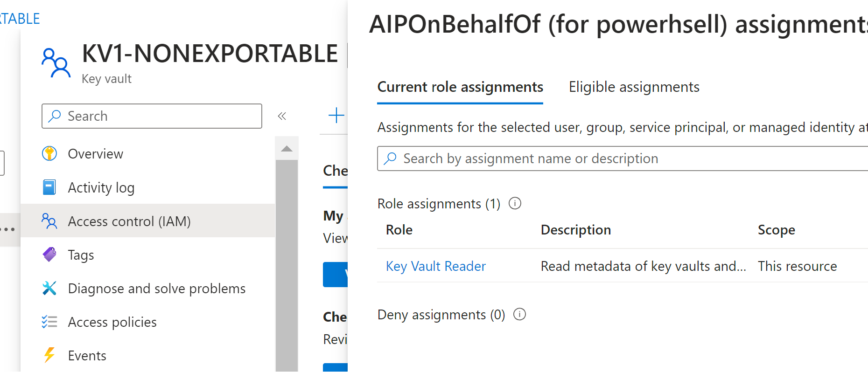
Task: Click the purple Tags icon
Action: click(49, 255)
